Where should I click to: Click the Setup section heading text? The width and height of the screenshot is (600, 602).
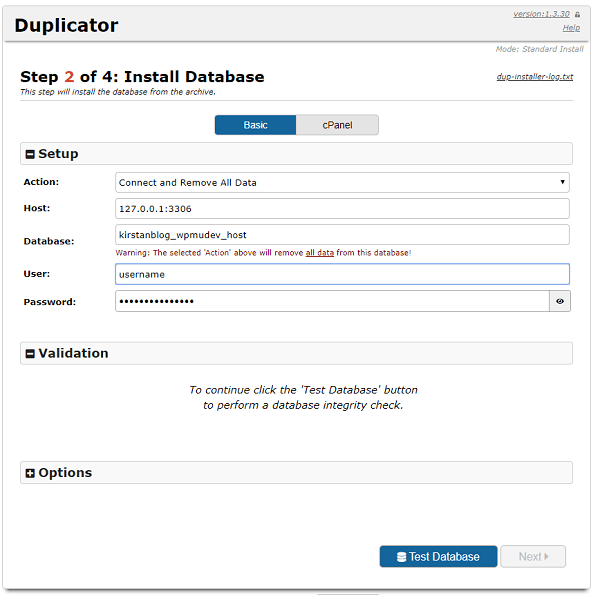coord(58,154)
